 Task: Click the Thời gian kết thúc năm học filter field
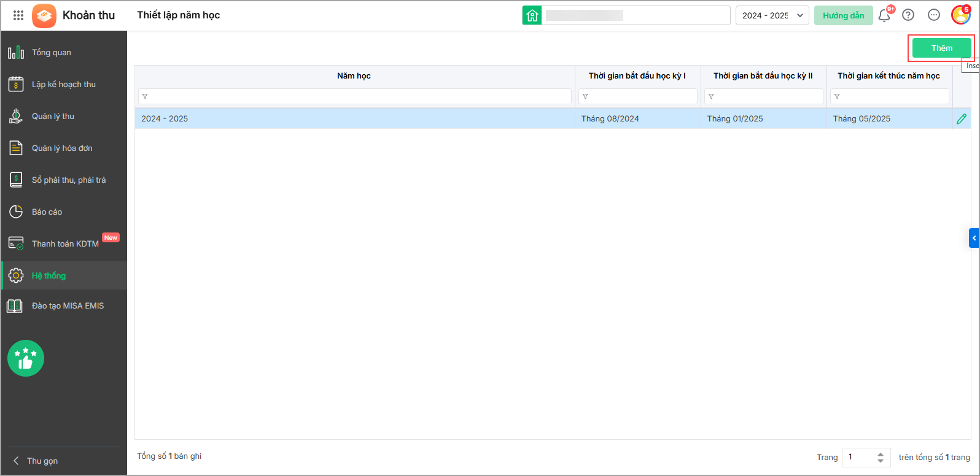(x=889, y=96)
